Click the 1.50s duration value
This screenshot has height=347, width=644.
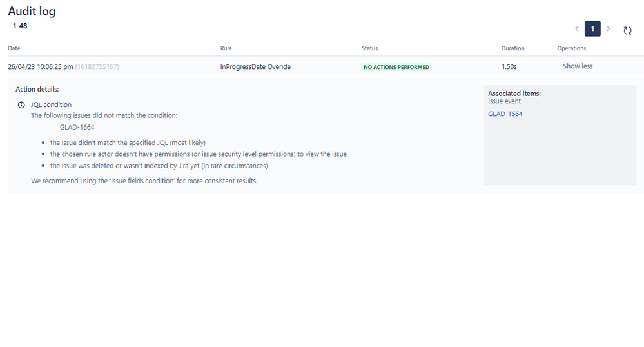click(509, 66)
